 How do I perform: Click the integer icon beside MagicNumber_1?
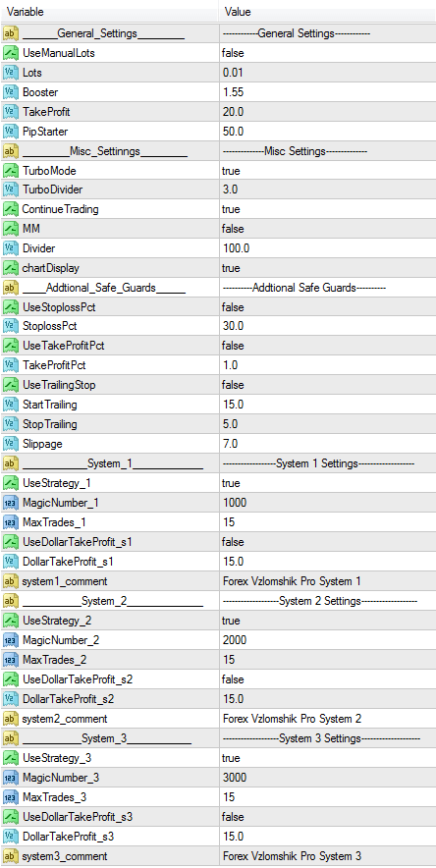11,503
